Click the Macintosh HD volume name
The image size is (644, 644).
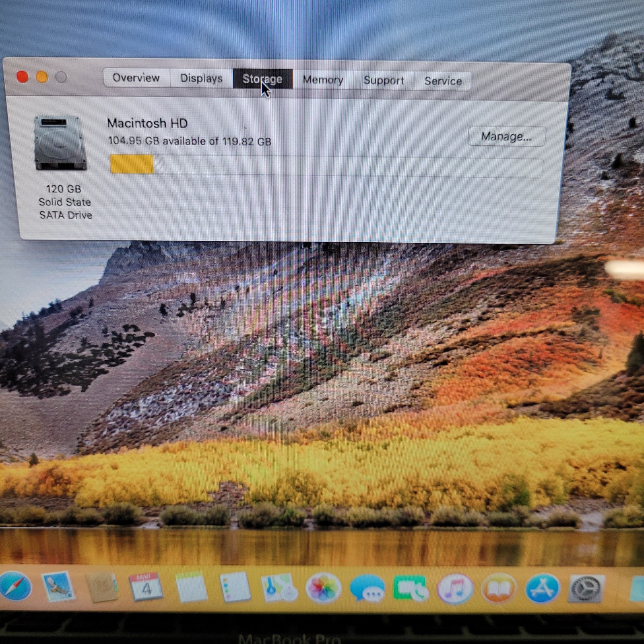point(147,123)
